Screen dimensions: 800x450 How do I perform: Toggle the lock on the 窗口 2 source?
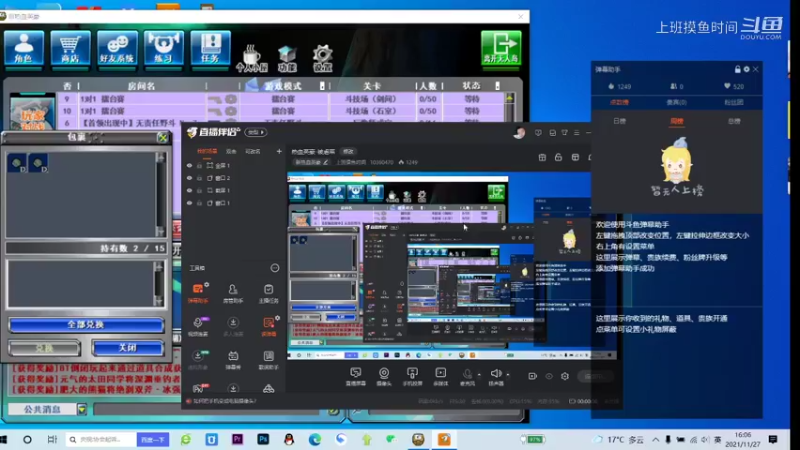[199, 178]
